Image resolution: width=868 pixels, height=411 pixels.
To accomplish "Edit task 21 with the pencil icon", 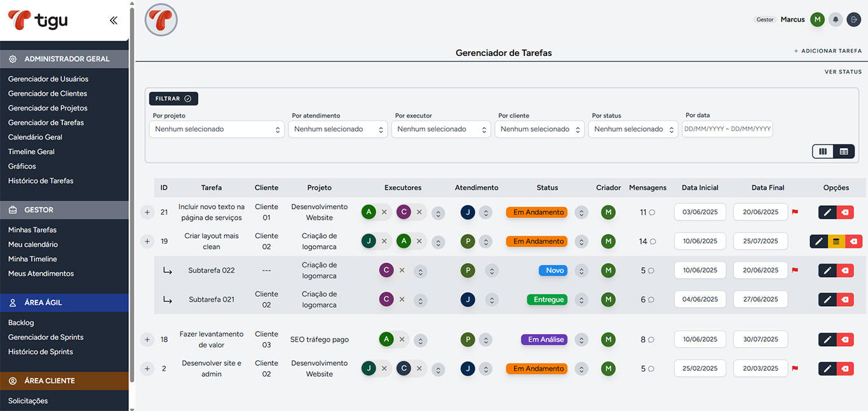I will pyautogui.click(x=827, y=212).
